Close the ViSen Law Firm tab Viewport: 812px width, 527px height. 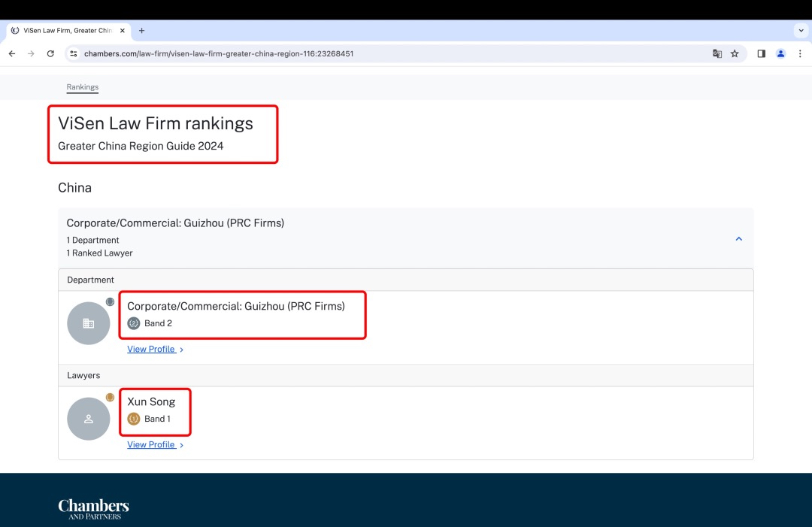point(123,31)
